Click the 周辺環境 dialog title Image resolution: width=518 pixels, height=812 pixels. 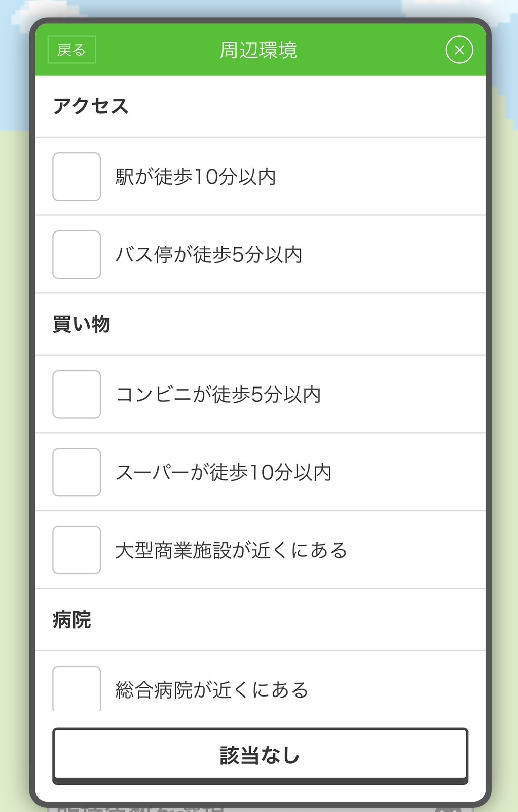pos(258,50)
